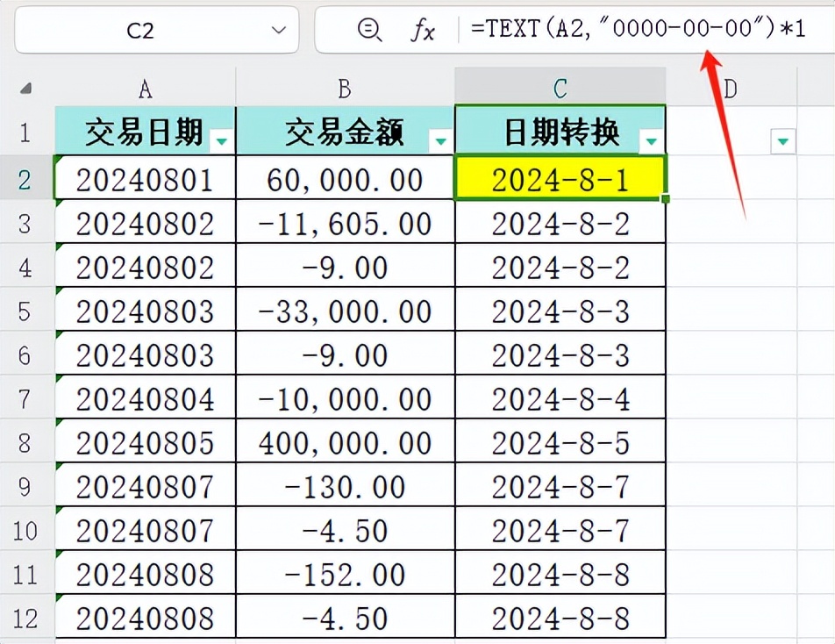Click the select-all corner triangle
Image resolution: width=835 pixels, height=644 pixels.
click(25, 89)
